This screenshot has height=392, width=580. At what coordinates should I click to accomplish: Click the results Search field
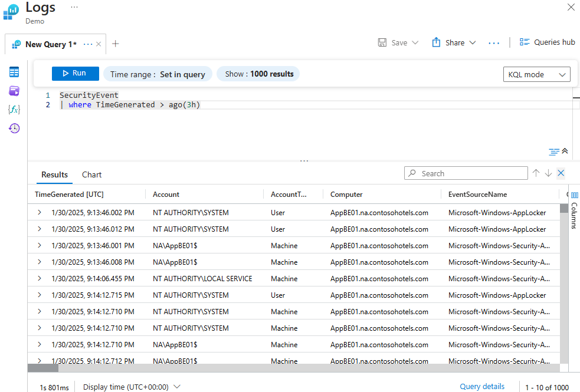pyautogui.click(x=466, y=173)
